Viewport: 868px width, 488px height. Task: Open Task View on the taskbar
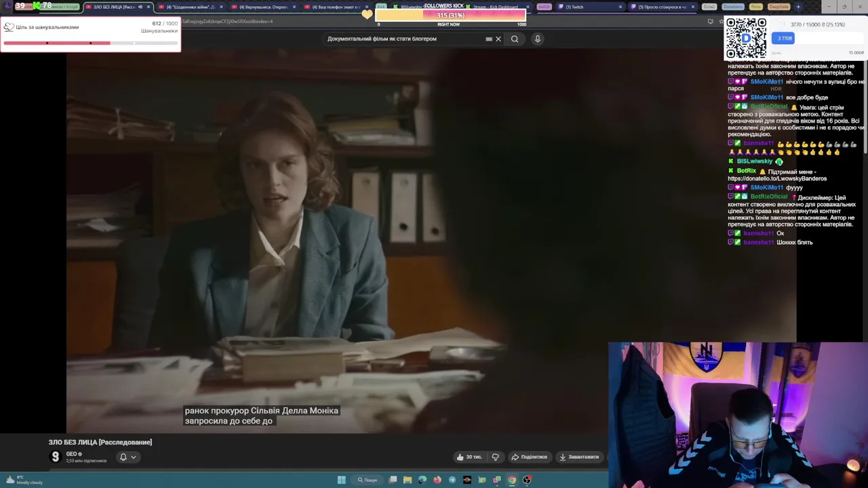click(x=393, y=480)
